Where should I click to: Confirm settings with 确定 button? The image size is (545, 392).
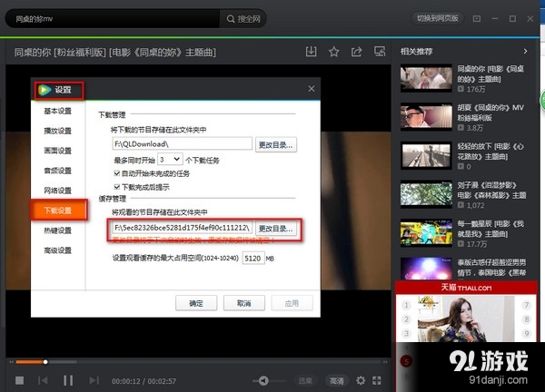(196, 303)
